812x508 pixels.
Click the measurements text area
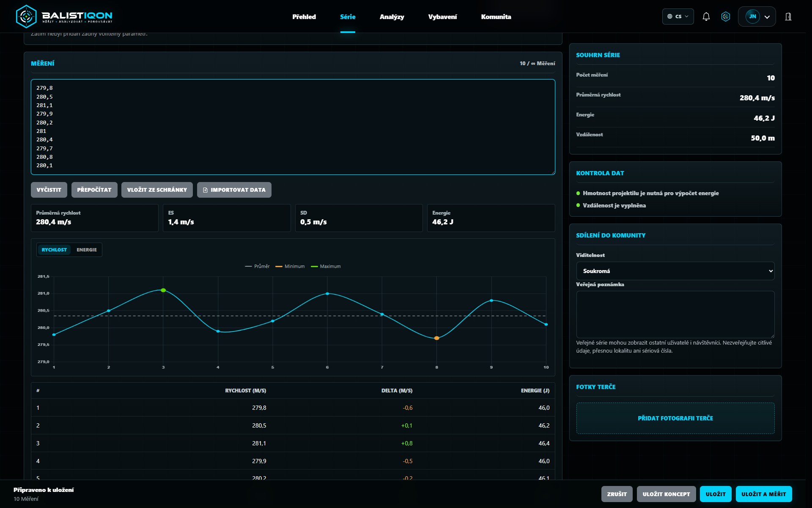click(x=293, y=127)
